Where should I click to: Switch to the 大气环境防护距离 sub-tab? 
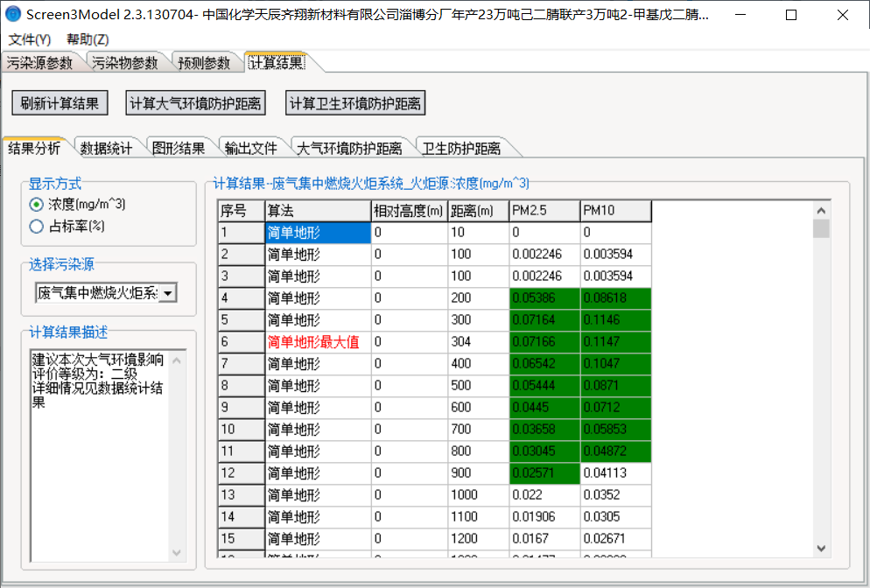[349, 148]
